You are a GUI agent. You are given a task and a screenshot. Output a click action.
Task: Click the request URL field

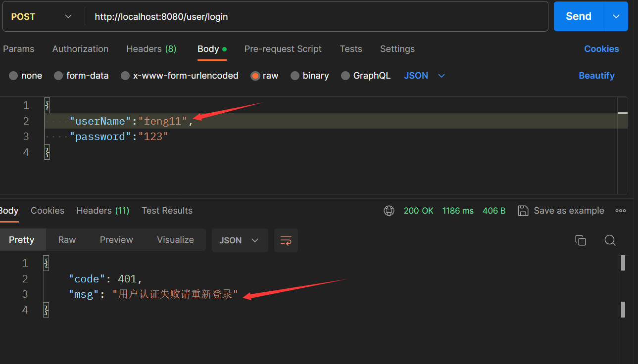point(317,16)
